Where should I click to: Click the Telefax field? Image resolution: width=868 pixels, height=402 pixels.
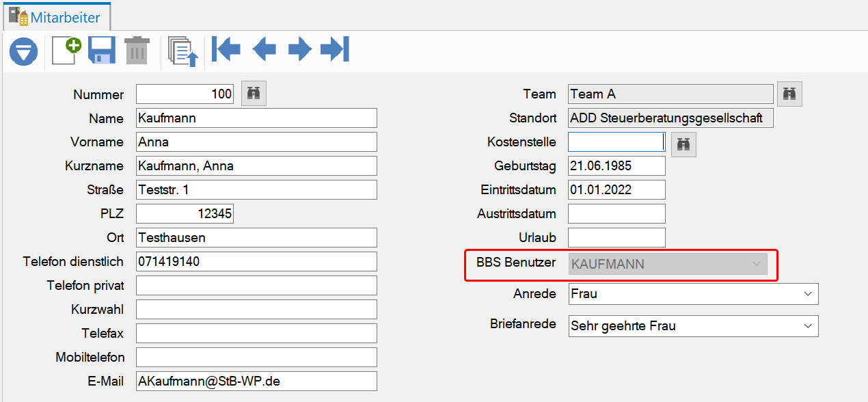256,334
